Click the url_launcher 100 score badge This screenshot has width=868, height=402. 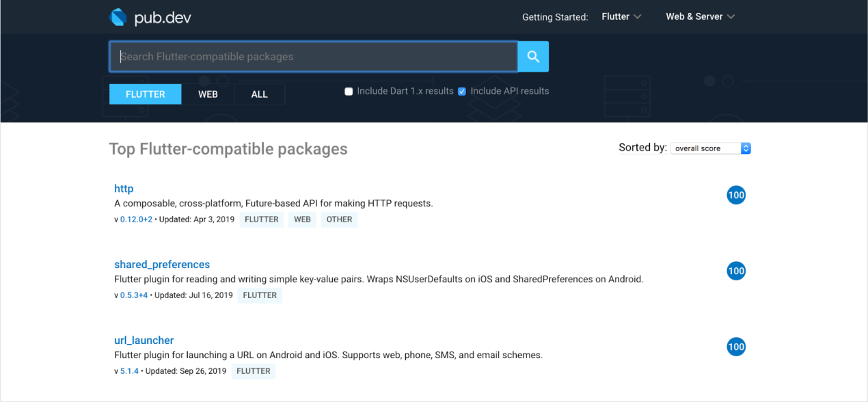click(736, 347)
